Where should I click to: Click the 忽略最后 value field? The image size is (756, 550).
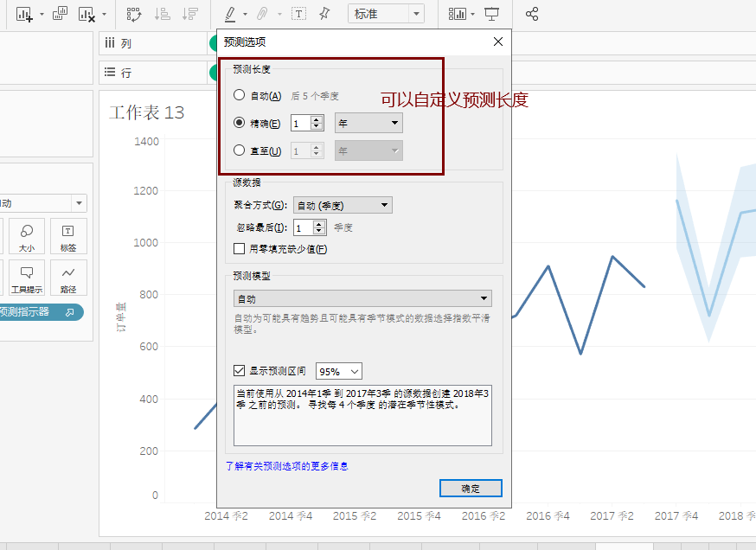pos(304,227)
